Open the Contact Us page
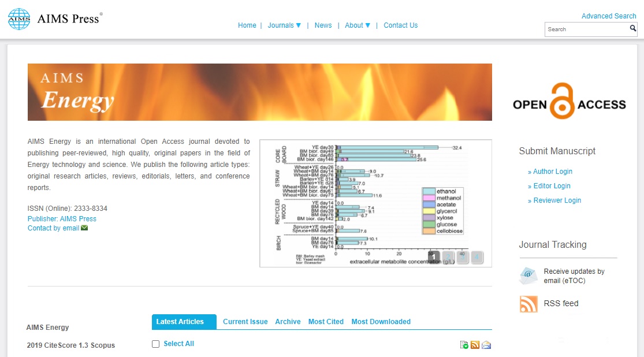This screenshot has width=644, height=357. (400, 25)
